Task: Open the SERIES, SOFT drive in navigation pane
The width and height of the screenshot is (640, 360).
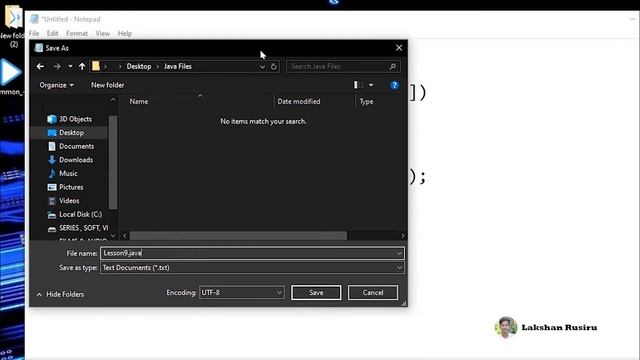Action: [83, 228]
